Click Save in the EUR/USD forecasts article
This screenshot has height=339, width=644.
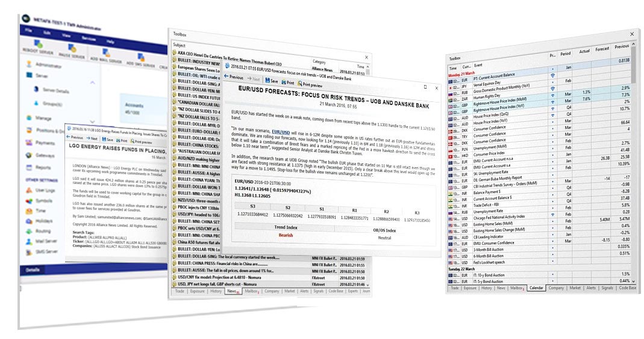coord(272,81)
